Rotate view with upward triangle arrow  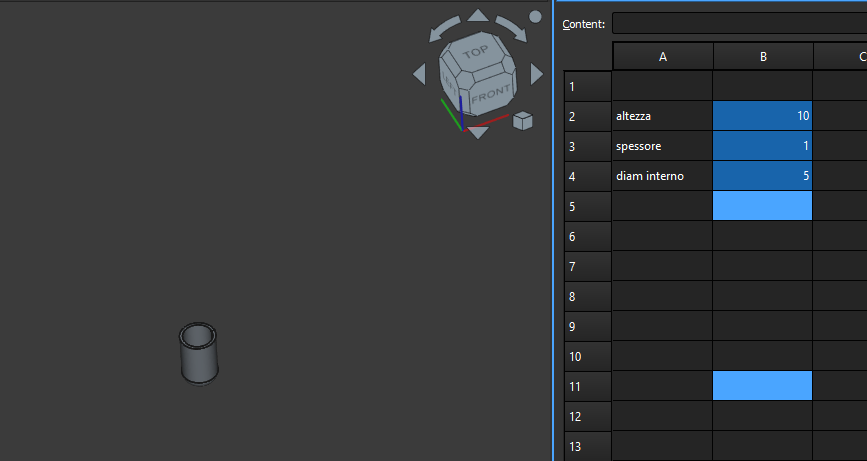tap(478, 15)
